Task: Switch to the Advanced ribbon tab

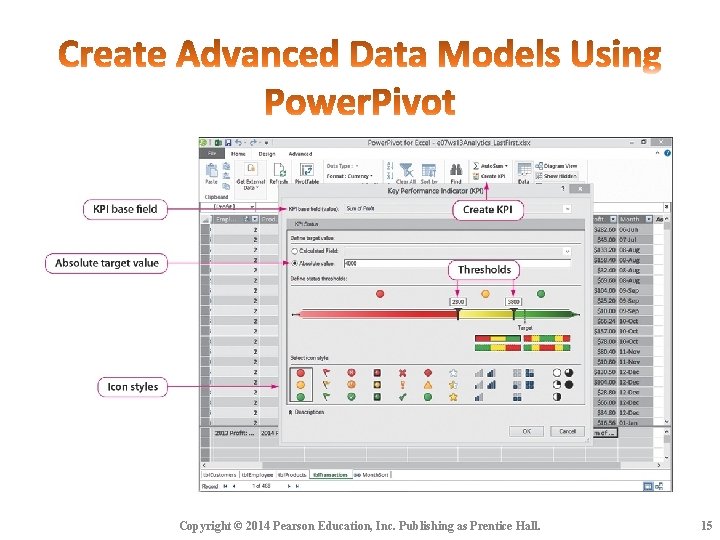Action: tap(300, 154)
